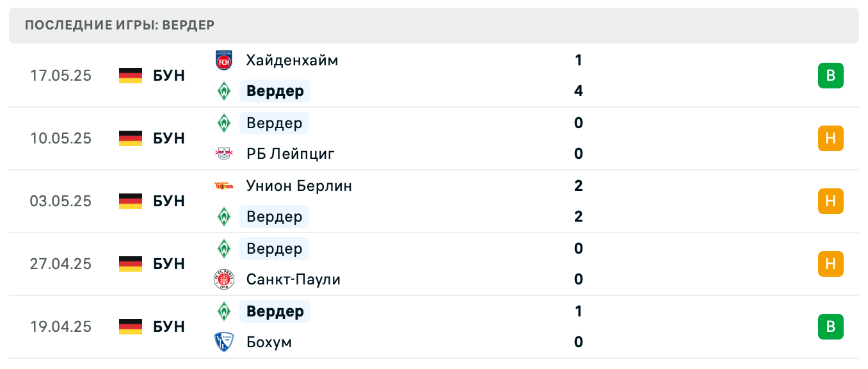Open the РБ Лейпциг team link
This screenshot has height=369, width=868.
pos(288,154)
